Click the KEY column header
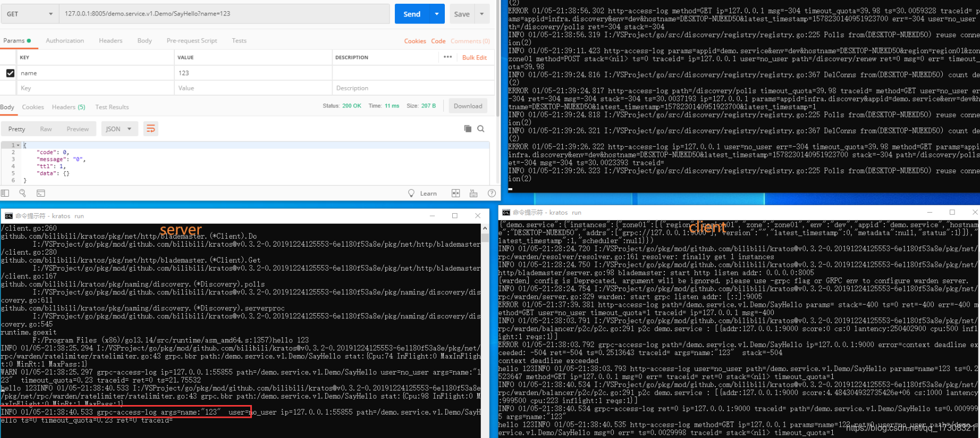980x438 pixels. pyautogui.click(x=24, y=57)
